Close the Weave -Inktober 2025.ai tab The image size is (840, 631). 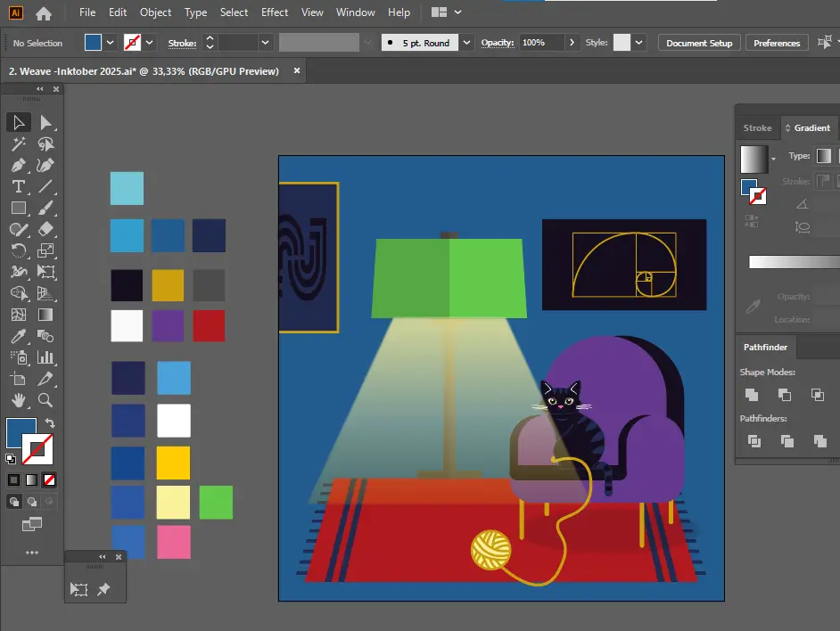296,70
